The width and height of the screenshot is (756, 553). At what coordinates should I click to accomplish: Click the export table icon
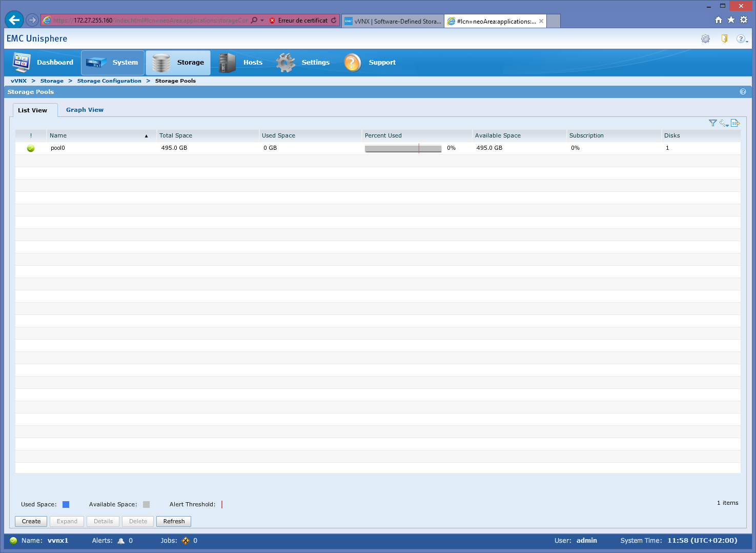point(735,123)
